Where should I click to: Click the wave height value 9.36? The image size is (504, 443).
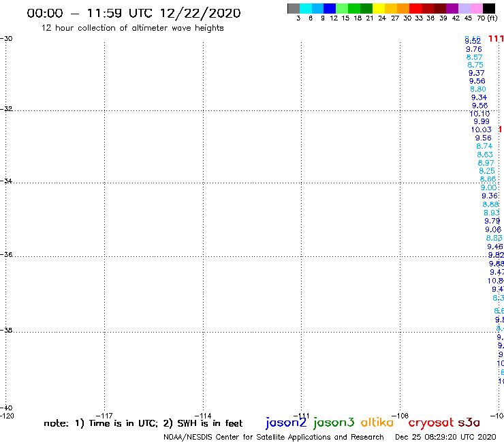coord(490,196)
